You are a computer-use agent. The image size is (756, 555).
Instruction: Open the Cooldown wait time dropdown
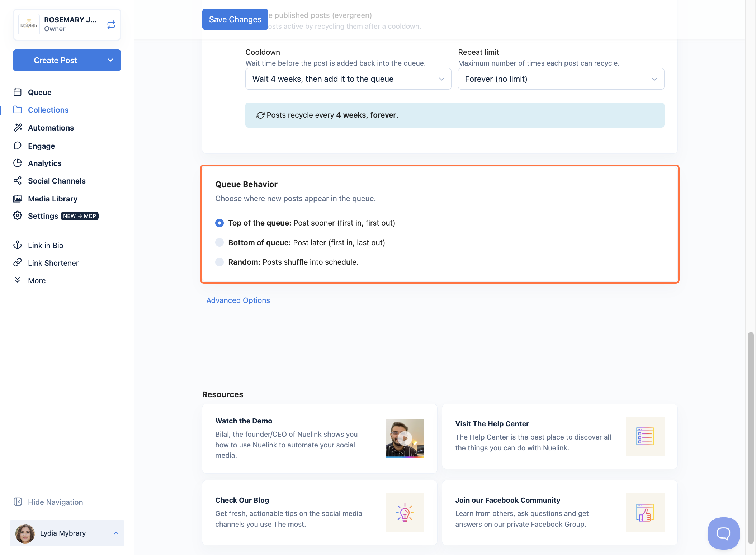pyautogui.click(x=348, y=79)
